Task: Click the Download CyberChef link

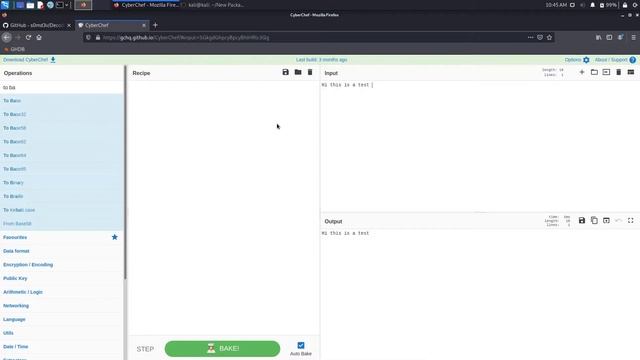Action: click(26, 60)
